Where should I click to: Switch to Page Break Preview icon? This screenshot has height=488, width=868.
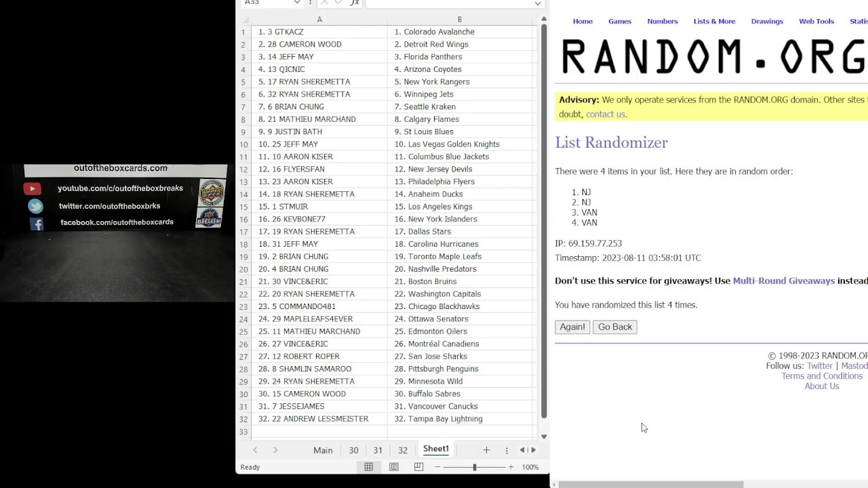coord(418,467)
